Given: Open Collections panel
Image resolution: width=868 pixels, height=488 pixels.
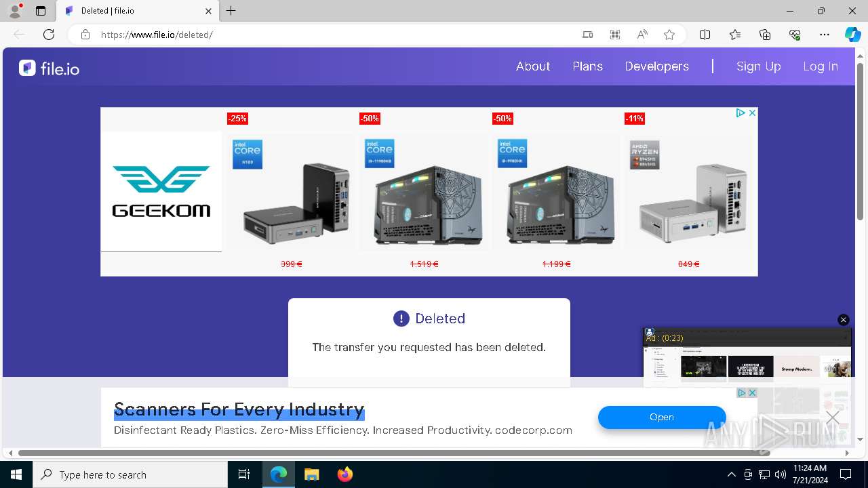Looking at the screenshot, I should point(765,35).
